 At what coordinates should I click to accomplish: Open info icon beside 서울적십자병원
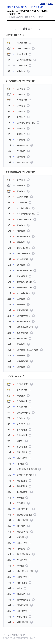click(x=31, y=622)
